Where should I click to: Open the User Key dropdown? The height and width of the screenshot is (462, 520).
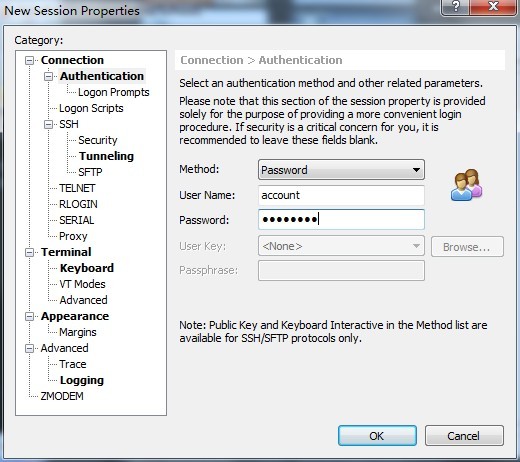pyautogui.click(x=341, y=246)
